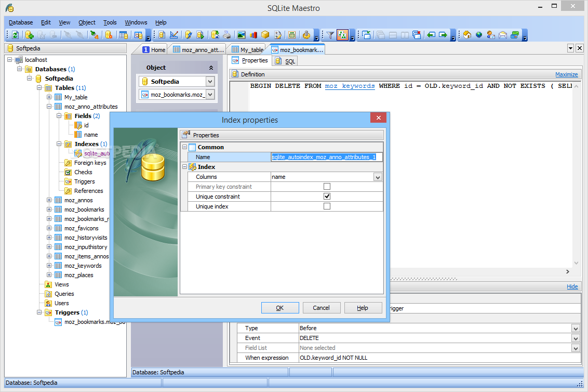This screenshot has width=588, height=392.
Task: Click the globe website icon
Action: [x=479, y=35]
